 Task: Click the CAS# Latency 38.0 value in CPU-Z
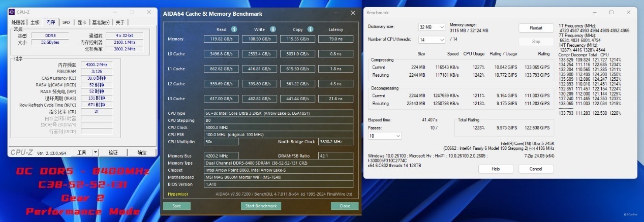96,78
